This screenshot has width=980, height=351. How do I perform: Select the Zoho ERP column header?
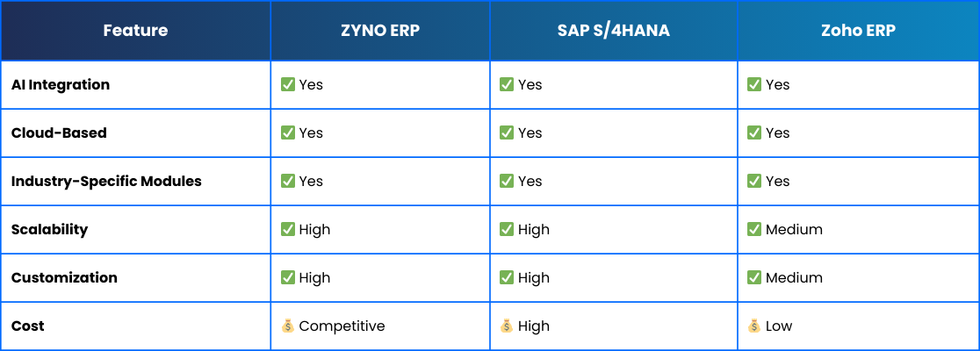pos(858,31)
